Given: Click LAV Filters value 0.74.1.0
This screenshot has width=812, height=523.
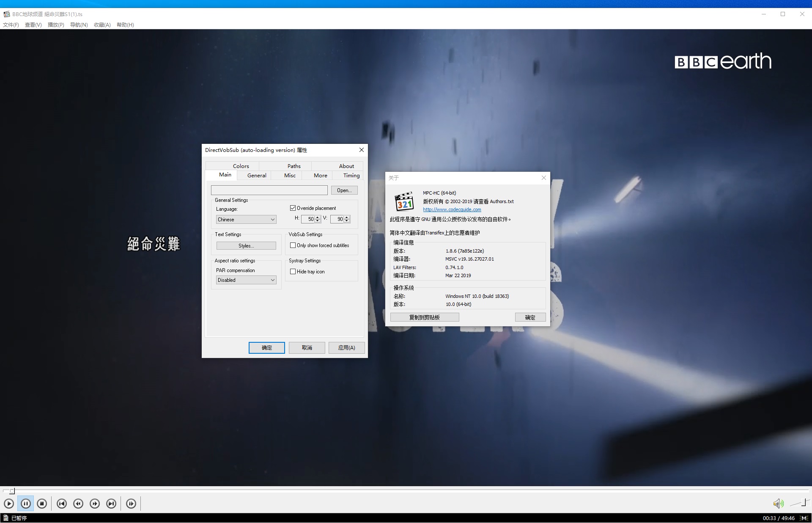Looking at the screenshot, I should [454, 267].
